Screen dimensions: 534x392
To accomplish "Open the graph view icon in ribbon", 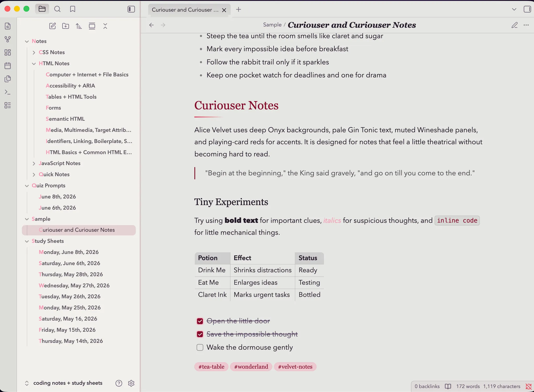I will point(8,39).
